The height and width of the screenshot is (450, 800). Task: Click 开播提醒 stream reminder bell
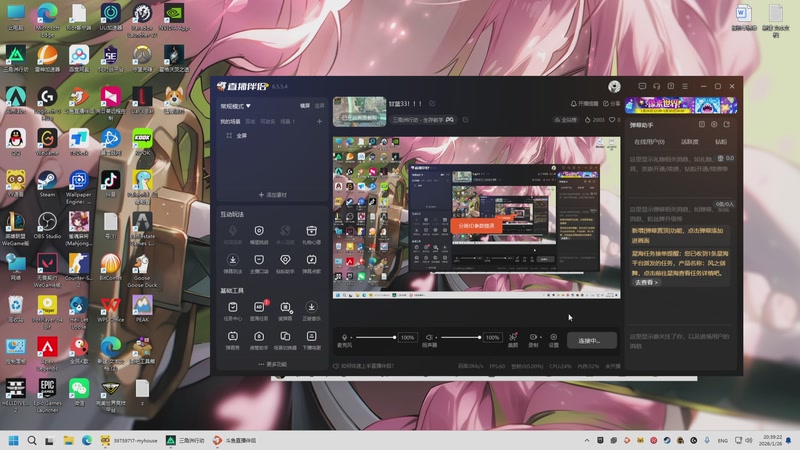584,104
